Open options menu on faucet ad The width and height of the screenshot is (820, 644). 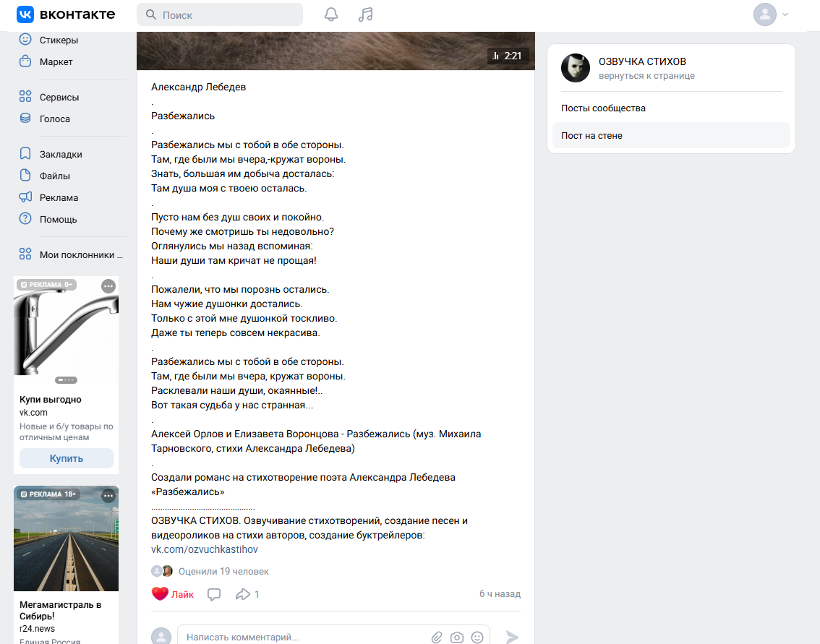pyautogui.click(x=108, y=285)
